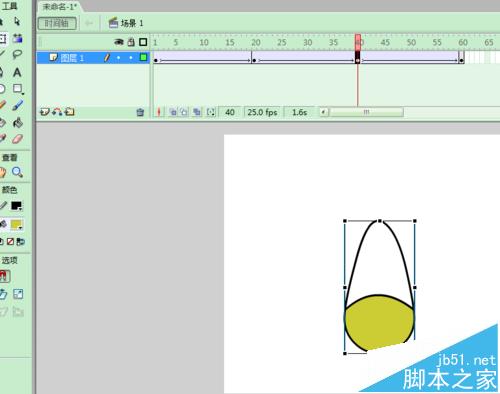Viewport: 500px width, 394px height.
Task: Select the Gradient Transform tool
Action: 17,38
